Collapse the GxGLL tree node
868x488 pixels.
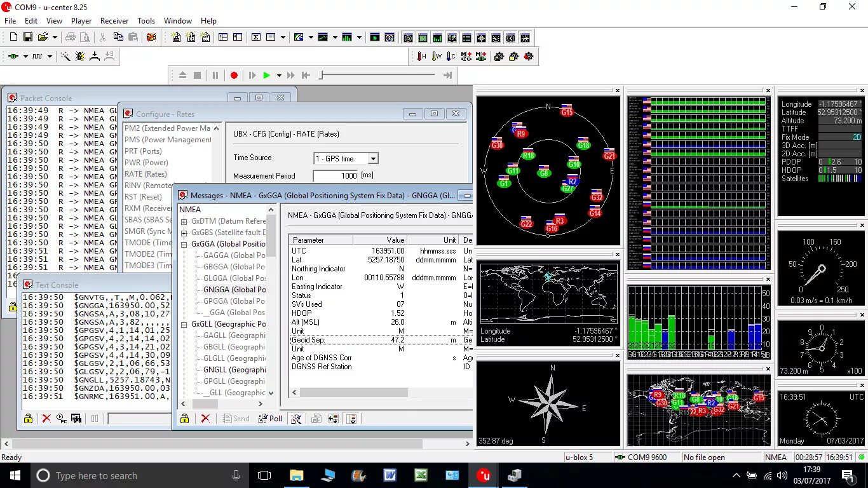pos(184,324)
